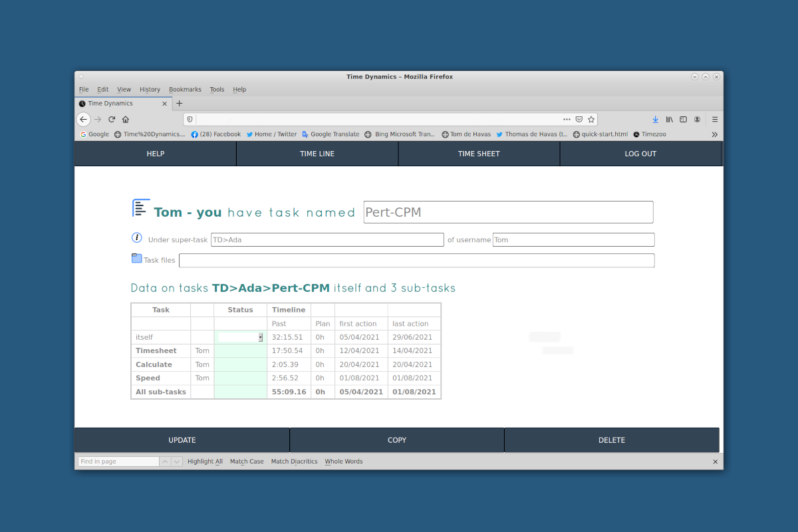Toggle Match Case in find bar
Image resolution: width=798 pixels, height=532 pixels.
coord(247,462)
